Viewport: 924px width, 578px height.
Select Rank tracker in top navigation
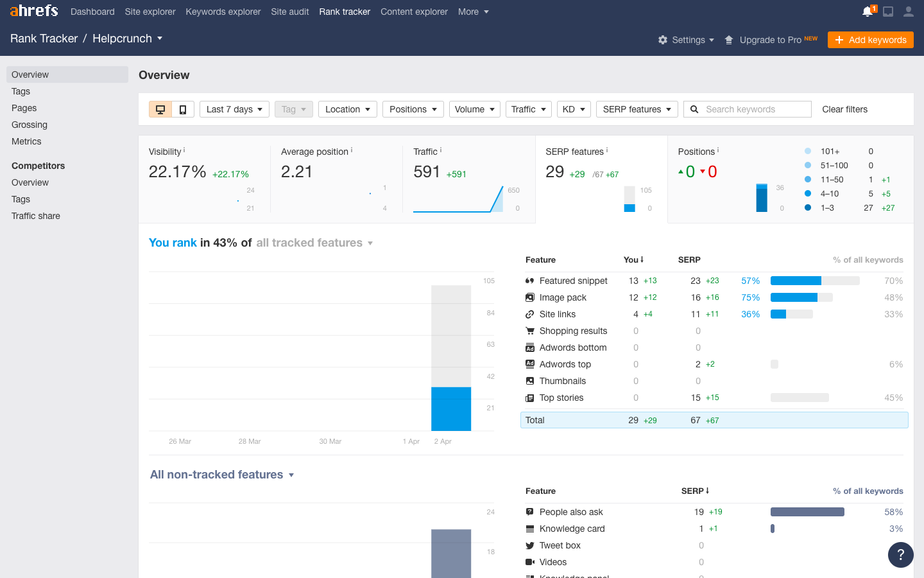345,12
